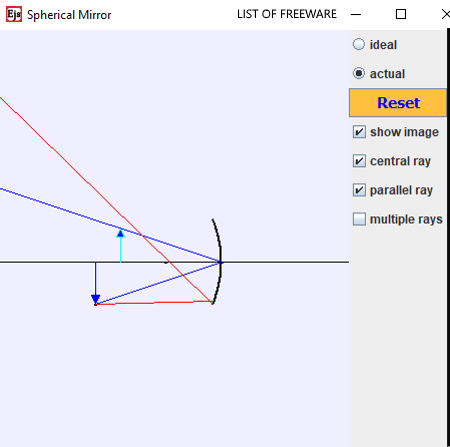Screen dimensions: 450x447
Task: Select the ideal radio button
Action: pyautogui.click(x=359, y=44)
